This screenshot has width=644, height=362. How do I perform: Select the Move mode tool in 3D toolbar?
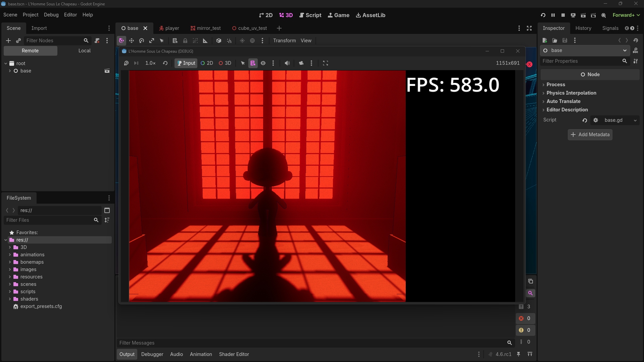pyautogui.click(x=132, y=41)
